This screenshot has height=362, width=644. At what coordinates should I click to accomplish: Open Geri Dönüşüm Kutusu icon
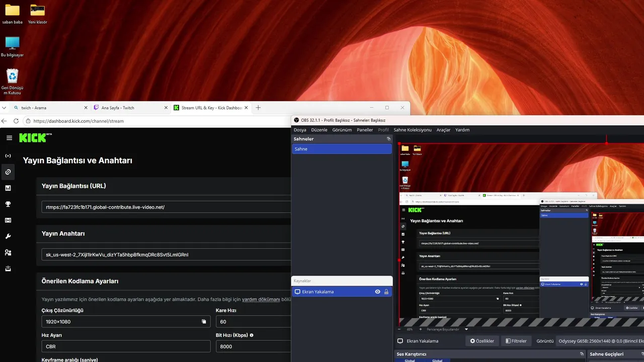12,82
